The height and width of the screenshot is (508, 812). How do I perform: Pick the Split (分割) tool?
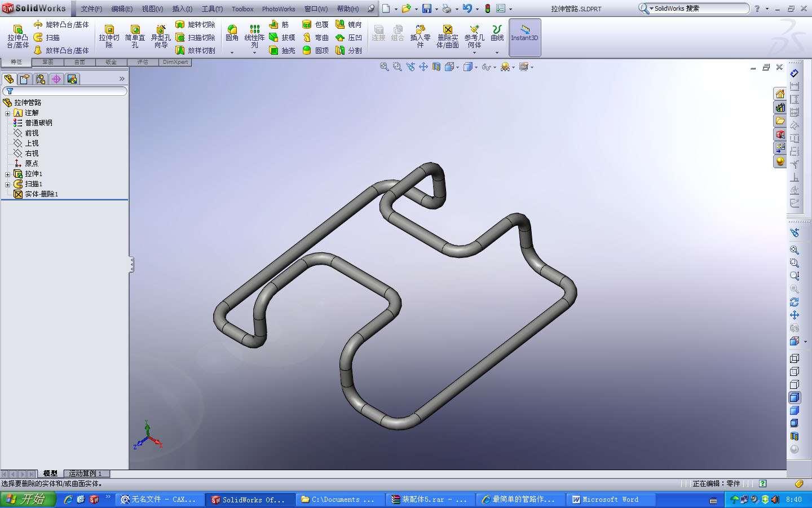coord(348,51)
